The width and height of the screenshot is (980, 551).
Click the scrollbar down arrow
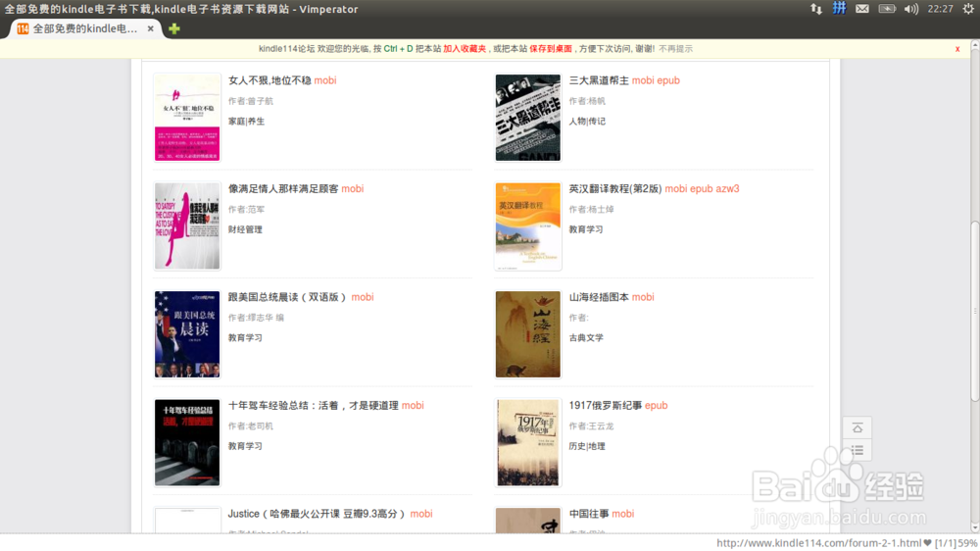click(975, 527)
